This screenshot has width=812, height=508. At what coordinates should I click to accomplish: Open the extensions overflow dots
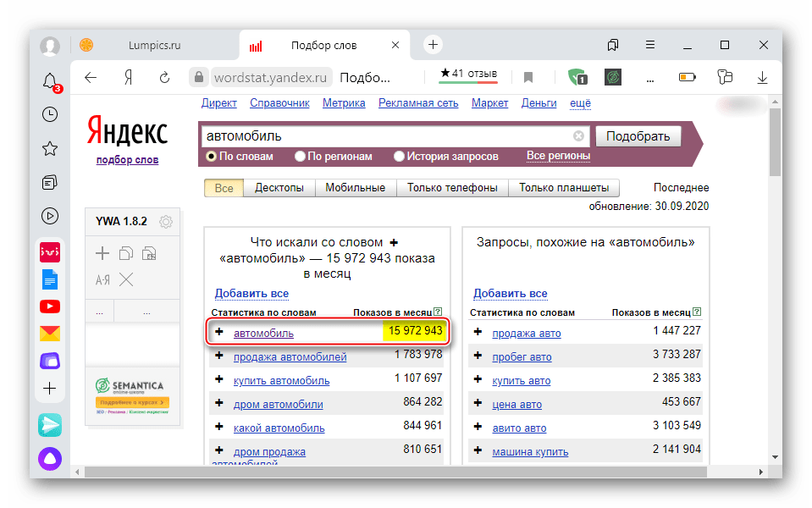point(650,80)
